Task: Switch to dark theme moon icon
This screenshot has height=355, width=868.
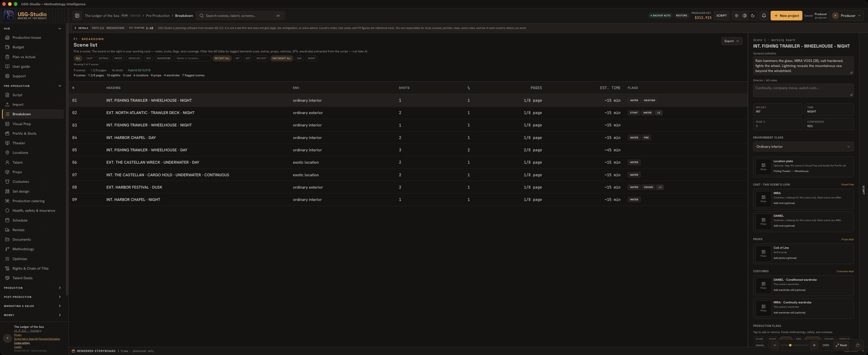Action: click(752, 16)
